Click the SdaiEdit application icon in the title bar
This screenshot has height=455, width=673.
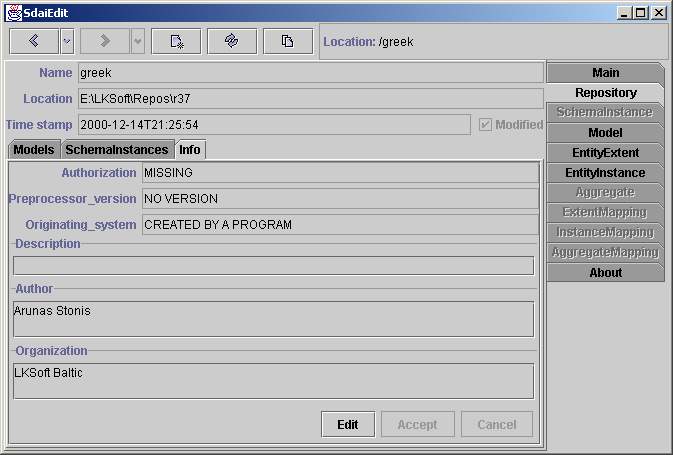tap(13, 13)
